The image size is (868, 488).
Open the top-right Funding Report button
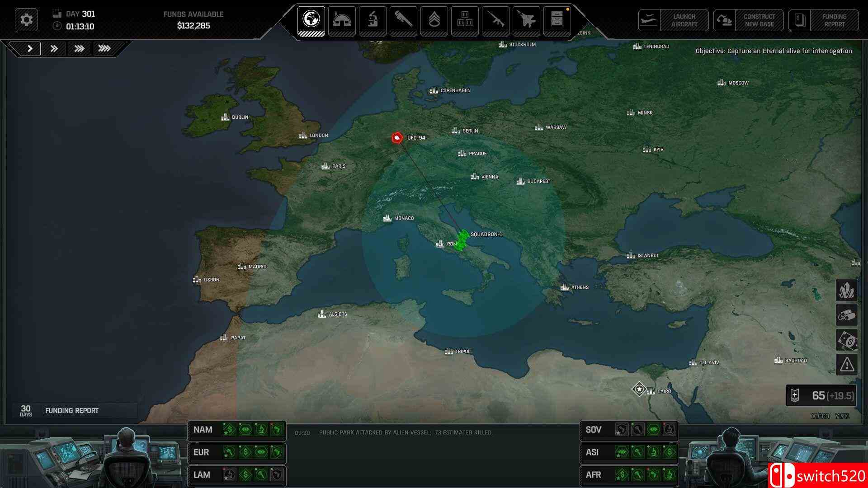click(x=823, y=20)
